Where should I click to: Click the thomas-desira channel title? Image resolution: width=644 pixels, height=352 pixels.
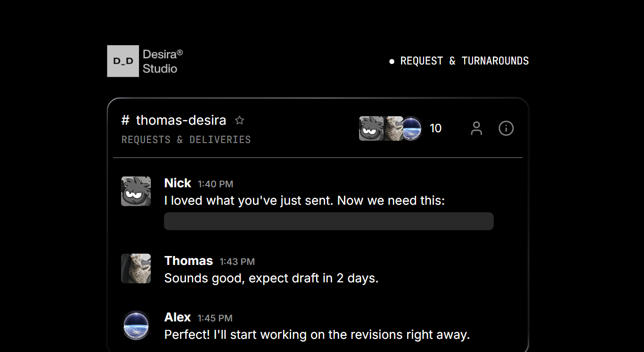click(x=181, y=120)
